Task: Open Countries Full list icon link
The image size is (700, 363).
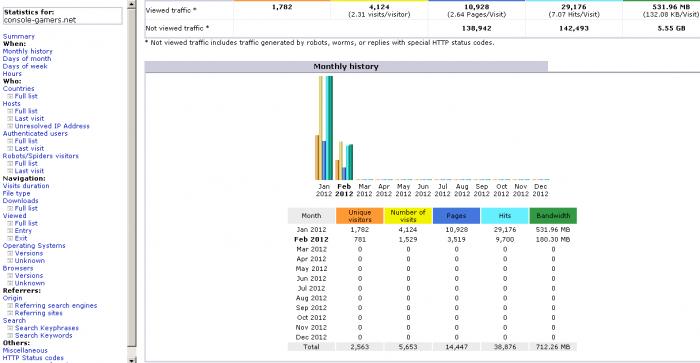Action: (x=10, y=96)
